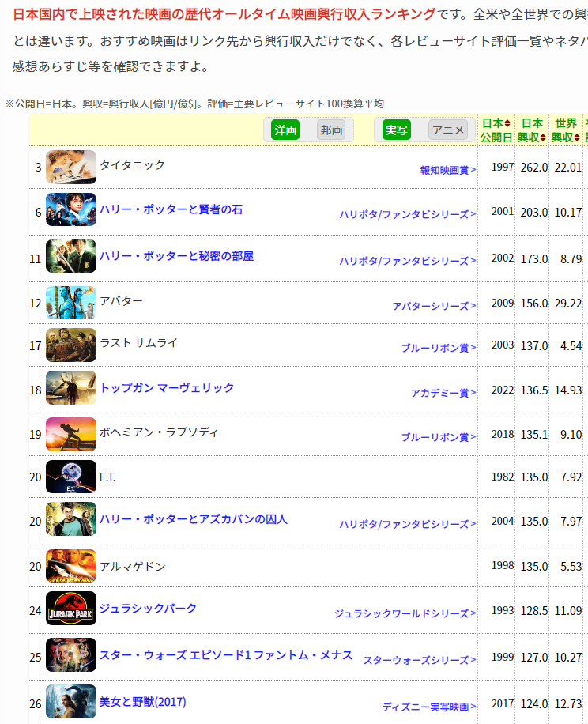588x724 pixels.
Task: Select 1982 release year cell
Action: pos(503,477)
